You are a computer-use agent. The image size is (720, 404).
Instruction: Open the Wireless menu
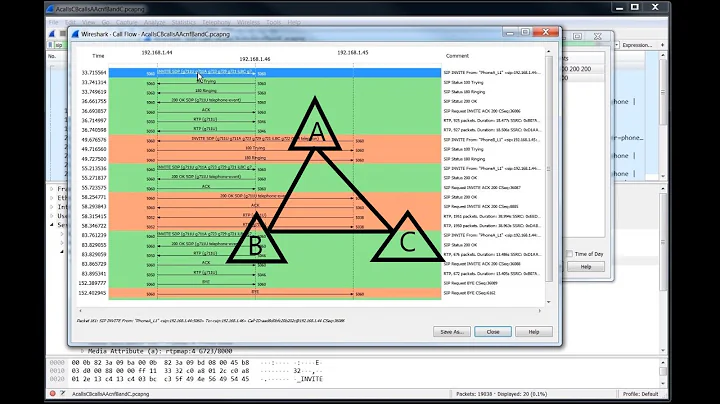[x=248, y=22]
